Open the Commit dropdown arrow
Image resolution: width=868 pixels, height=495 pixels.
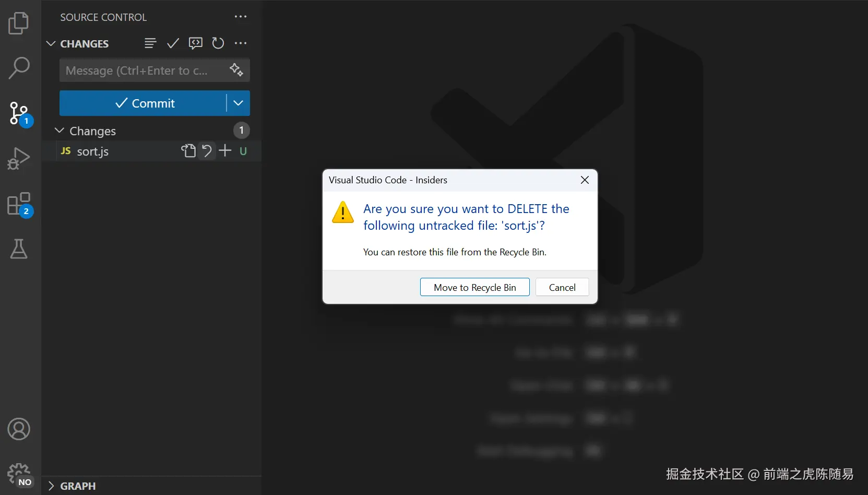[239, 103]
